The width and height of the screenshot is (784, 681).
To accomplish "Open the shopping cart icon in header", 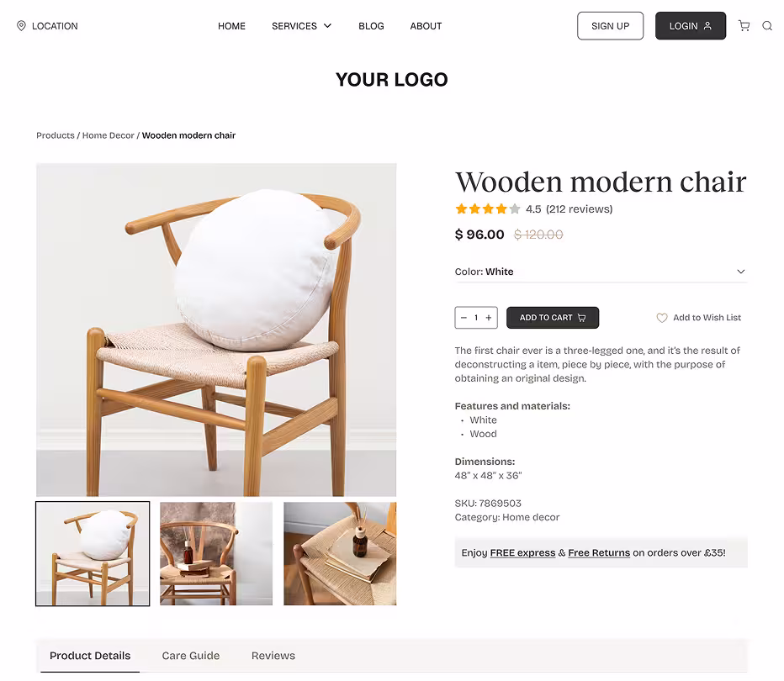I will (x=744, y=26).
